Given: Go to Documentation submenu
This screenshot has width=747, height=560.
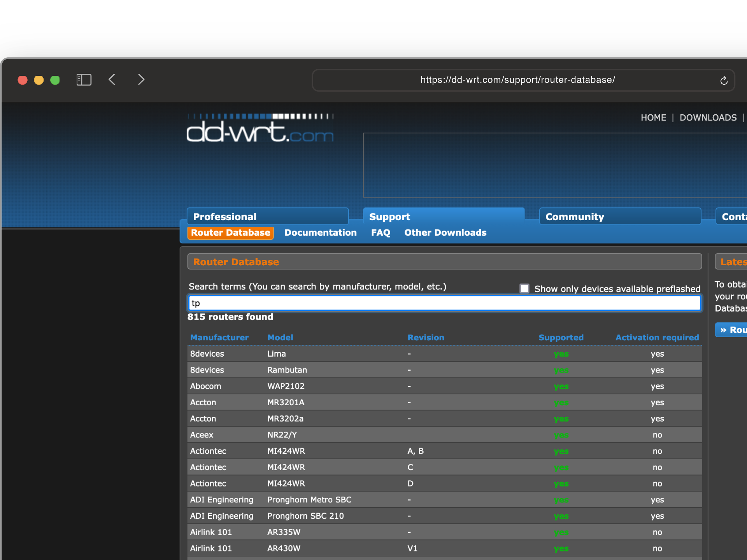Looking at the screenshot, I should coord(320,233).
